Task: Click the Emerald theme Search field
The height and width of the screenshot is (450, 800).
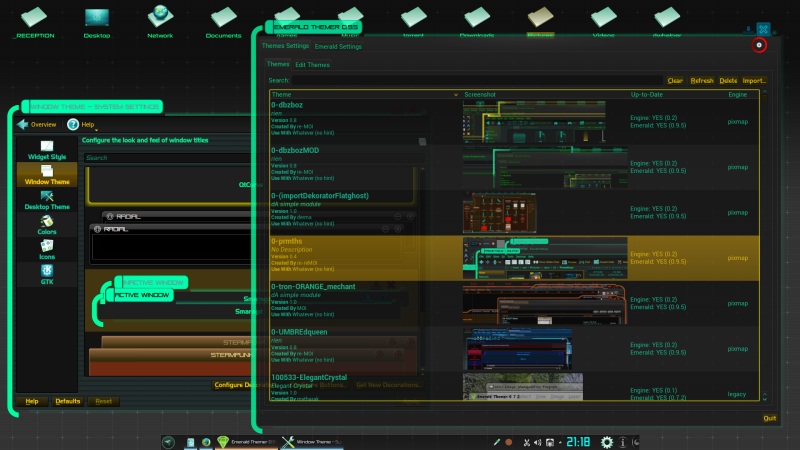Action: (x=478, y=80)
